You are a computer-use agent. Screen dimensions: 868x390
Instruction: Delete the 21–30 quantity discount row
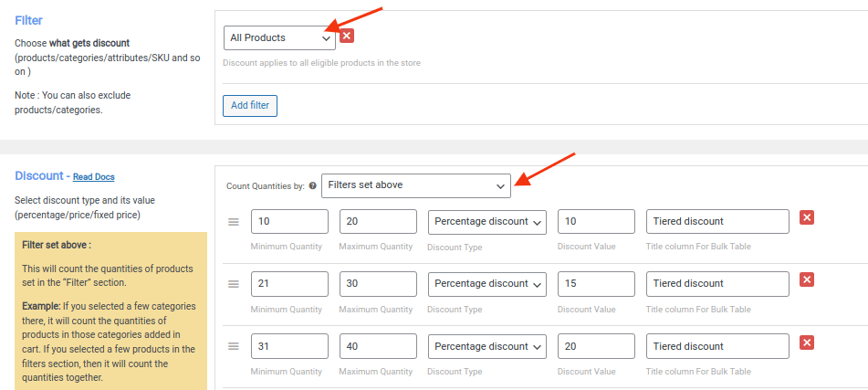[807, 279]
